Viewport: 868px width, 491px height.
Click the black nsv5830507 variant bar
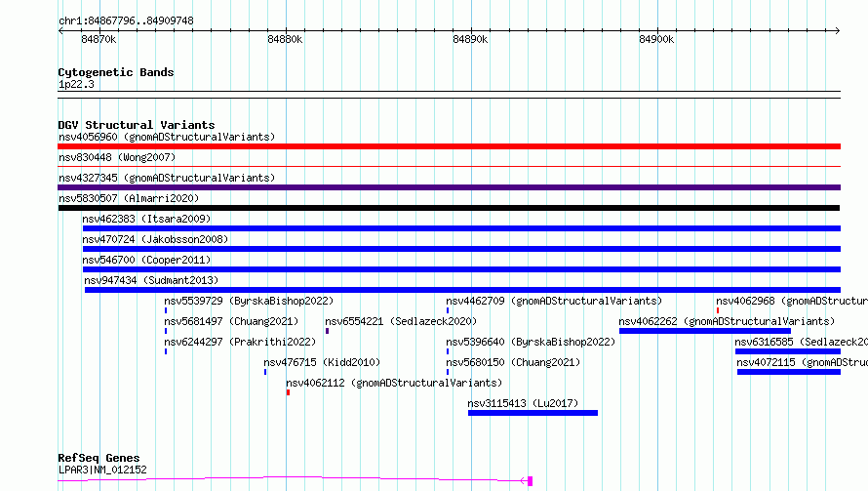449,208
